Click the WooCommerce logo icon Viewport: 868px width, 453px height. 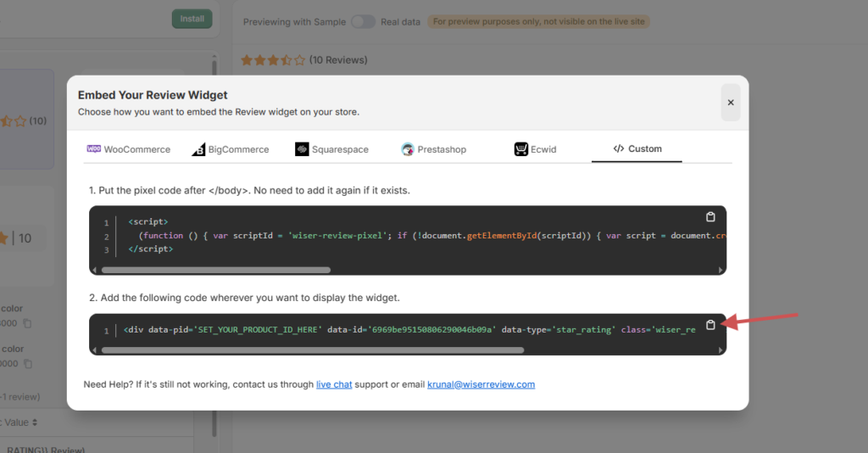pos(93,148)
